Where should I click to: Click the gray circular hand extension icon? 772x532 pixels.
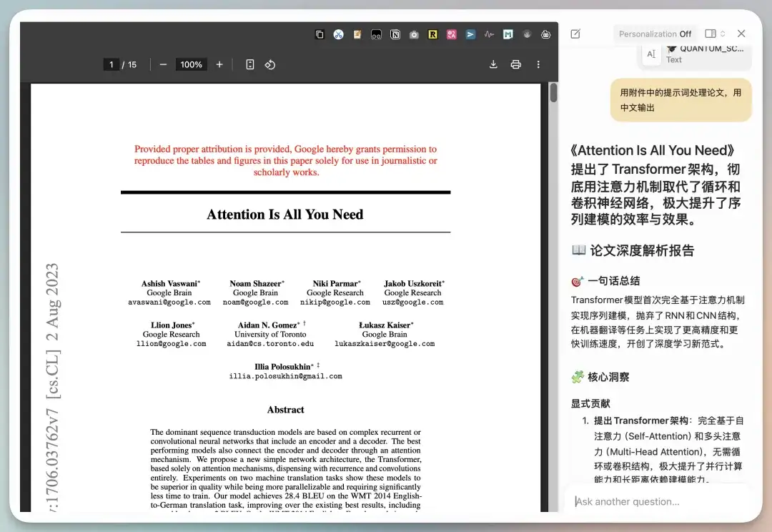tap(527, 34)
